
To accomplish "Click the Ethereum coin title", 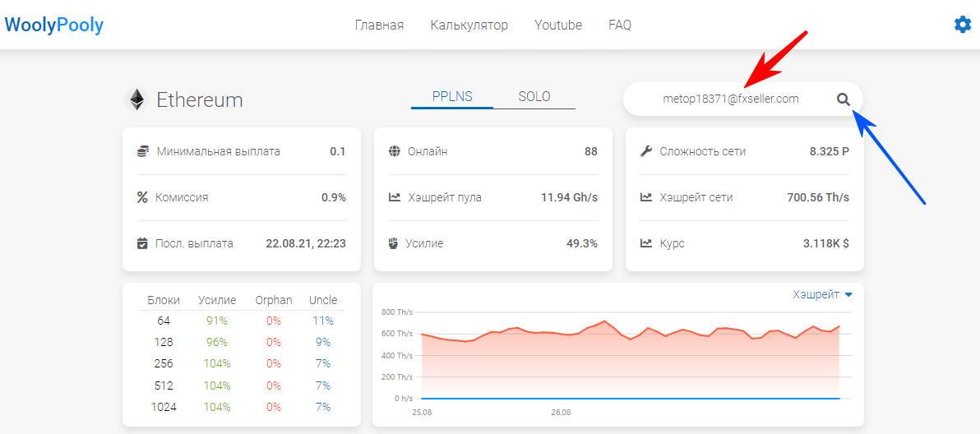I will [200, 100].
